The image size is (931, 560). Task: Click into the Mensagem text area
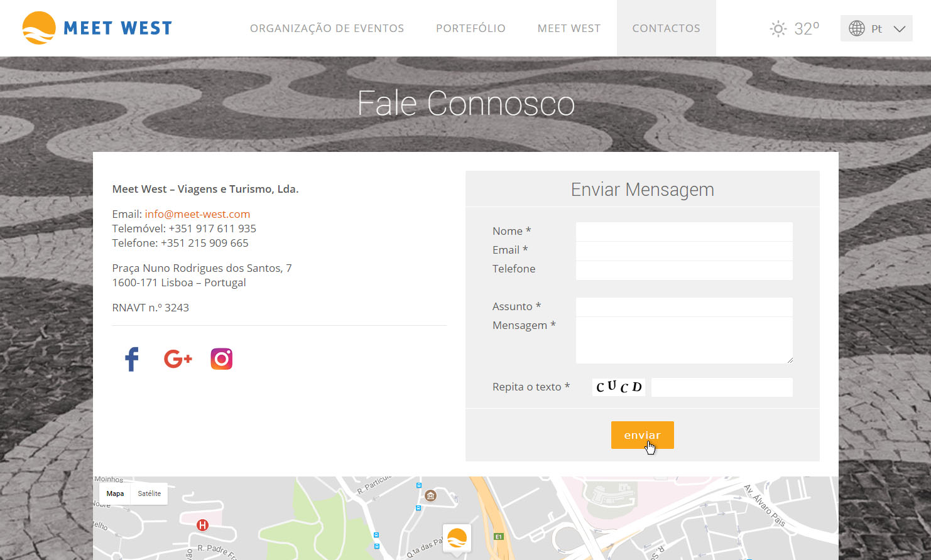coord(684,340)
